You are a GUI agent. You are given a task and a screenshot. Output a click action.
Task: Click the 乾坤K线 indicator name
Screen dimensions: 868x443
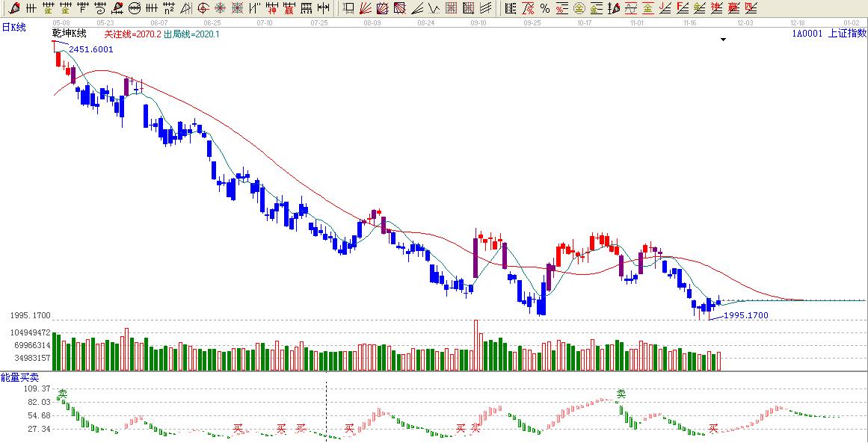coord(70,34)
